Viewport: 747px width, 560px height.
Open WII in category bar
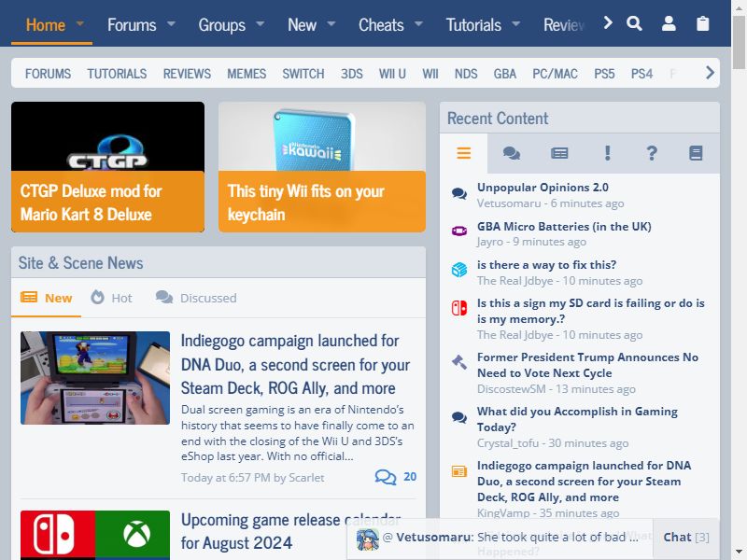(x=430, y=74)
